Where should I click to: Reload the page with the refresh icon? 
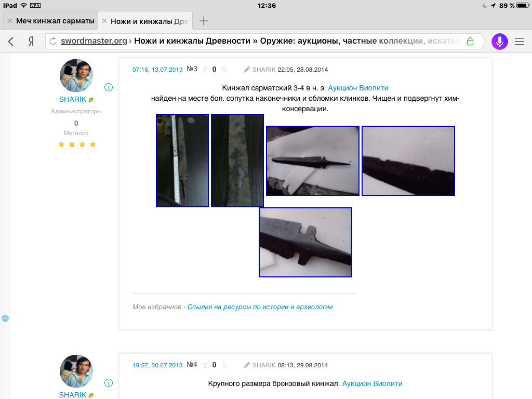coord(53,41)
